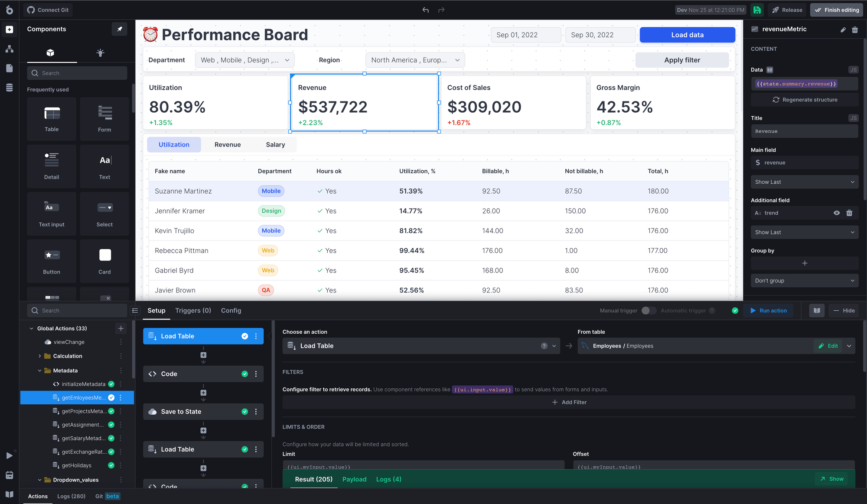Viewport: 867px width, 504px height.
Task: Edit the revenueMetric name with the pencil icon
Action: [843, 29]
